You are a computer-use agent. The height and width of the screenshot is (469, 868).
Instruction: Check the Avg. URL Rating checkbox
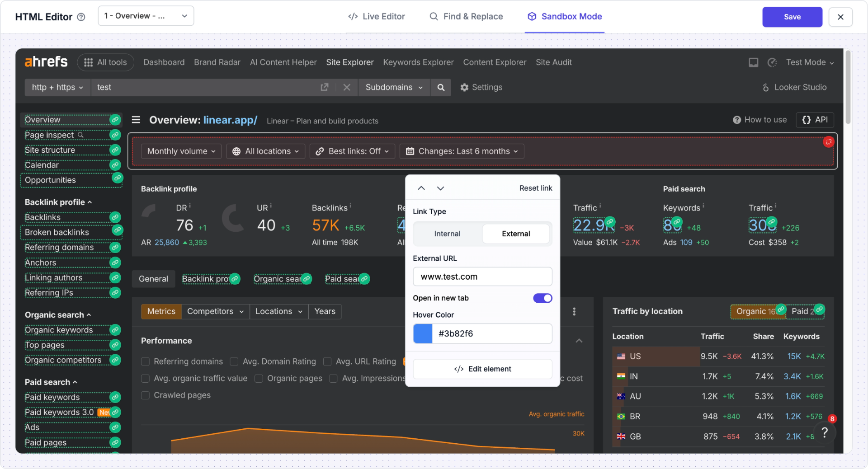[x=327, y=361]
